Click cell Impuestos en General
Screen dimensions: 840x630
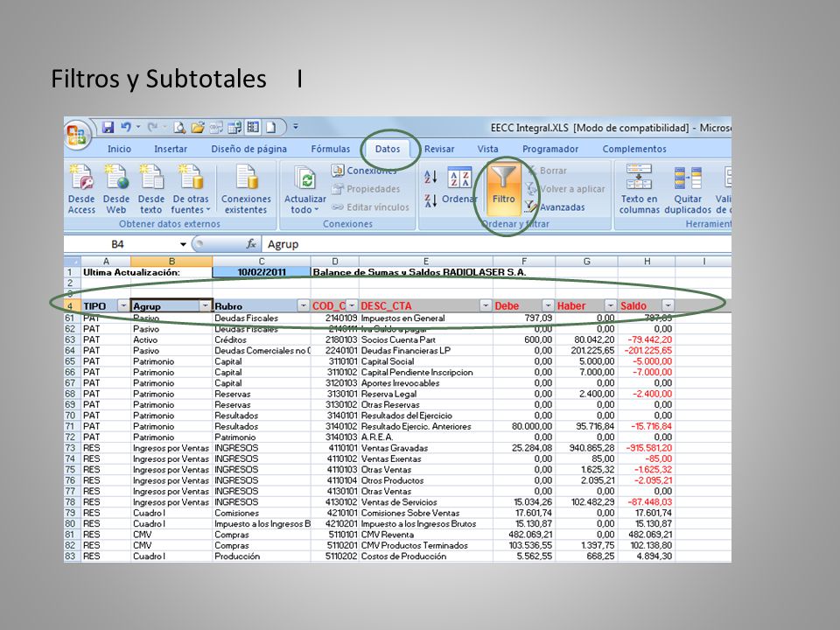(x=426, y=318)
